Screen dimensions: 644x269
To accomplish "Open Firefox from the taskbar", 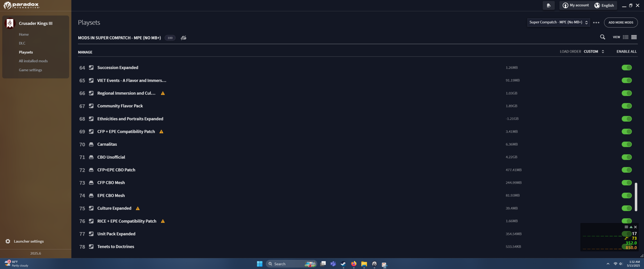I will tap(354, 264).
